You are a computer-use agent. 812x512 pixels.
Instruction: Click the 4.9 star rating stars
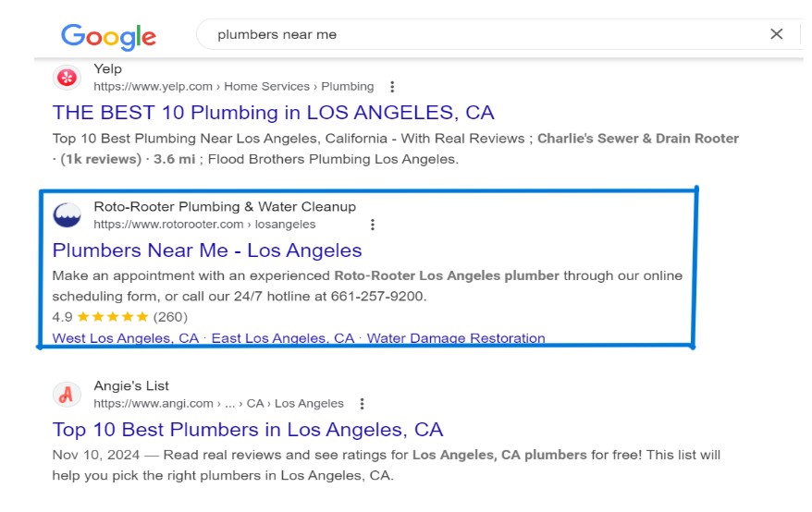112,317
